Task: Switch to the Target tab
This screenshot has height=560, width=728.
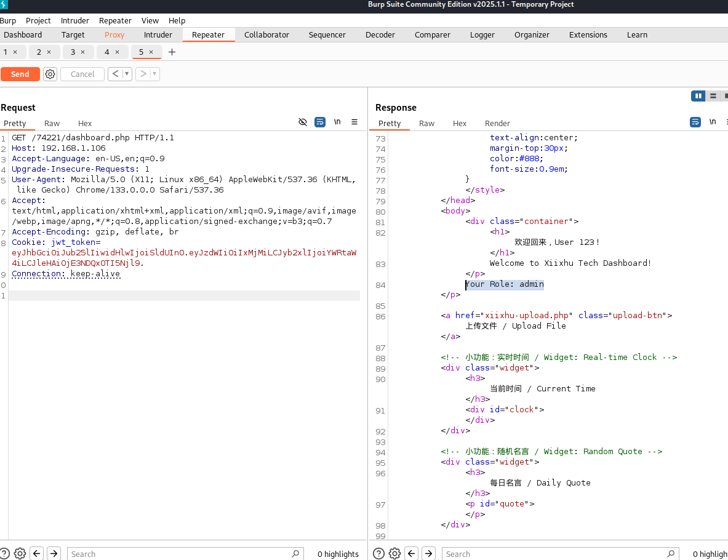Action: tap(73, 35)
